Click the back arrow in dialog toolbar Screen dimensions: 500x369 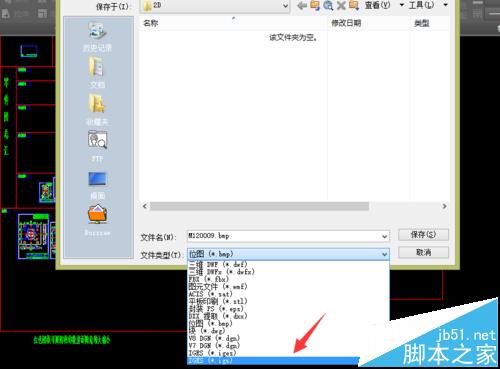point(302,5)
